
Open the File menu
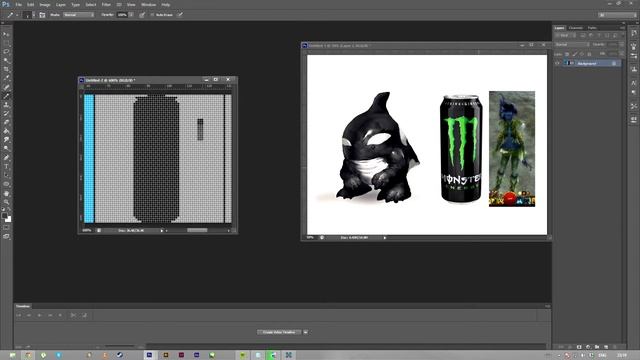point(18,4)
